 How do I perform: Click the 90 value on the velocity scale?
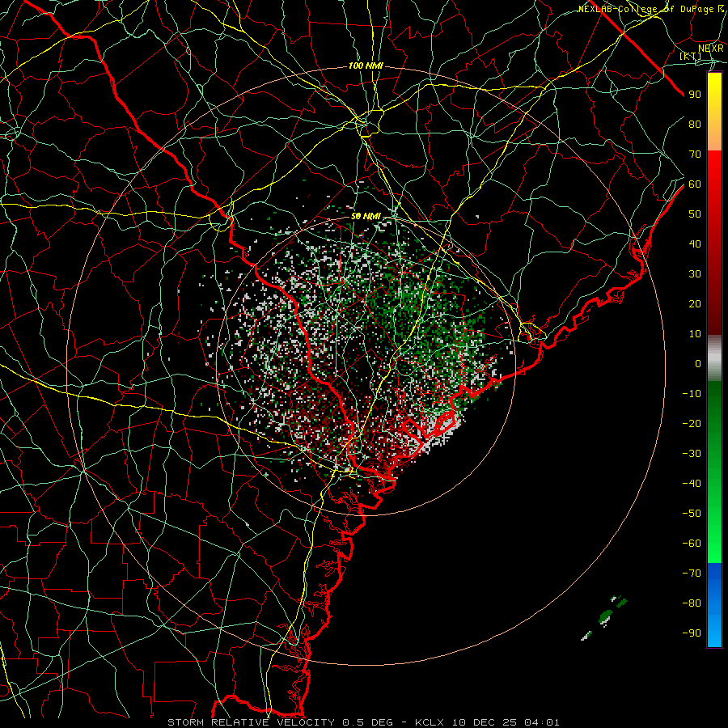695,95
